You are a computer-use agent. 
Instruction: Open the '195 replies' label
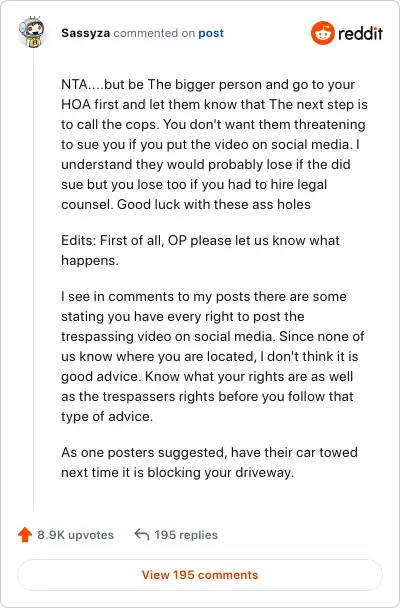[186, 535]
